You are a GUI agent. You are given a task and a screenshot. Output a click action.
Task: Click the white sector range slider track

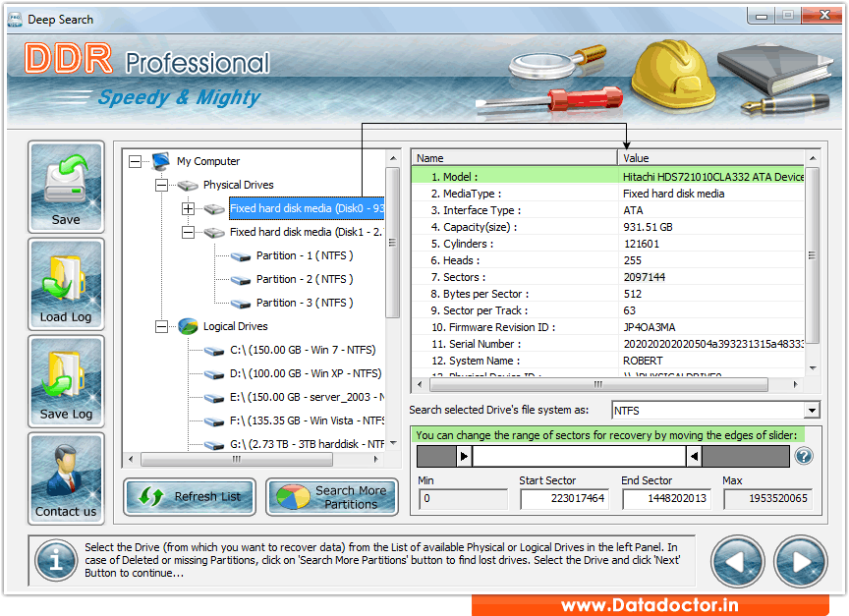(580, 456)
